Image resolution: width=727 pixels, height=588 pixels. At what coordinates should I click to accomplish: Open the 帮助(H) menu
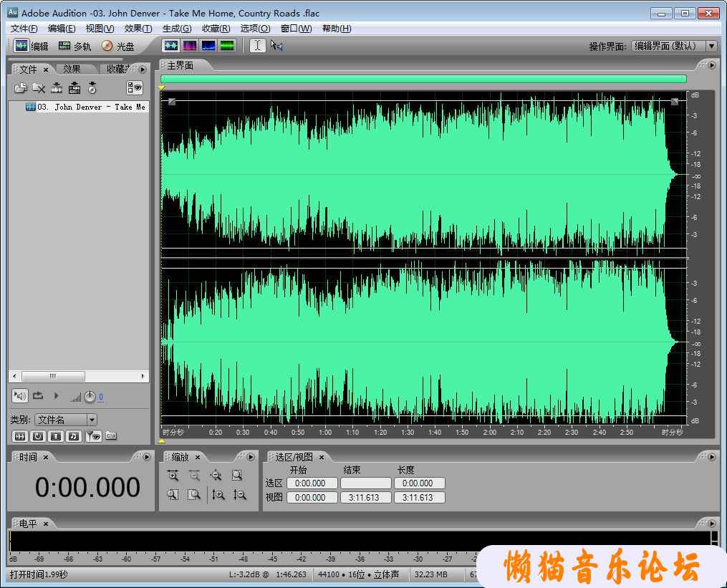(x=337, y=29)
